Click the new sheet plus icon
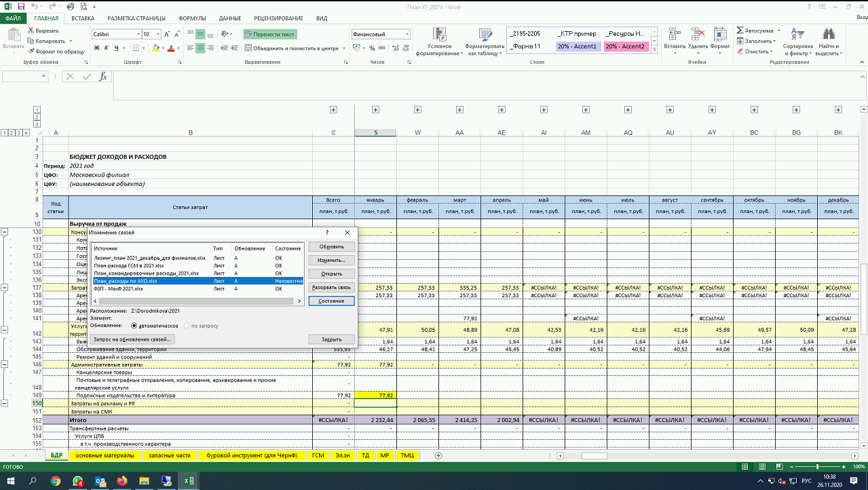 [438, 455]
